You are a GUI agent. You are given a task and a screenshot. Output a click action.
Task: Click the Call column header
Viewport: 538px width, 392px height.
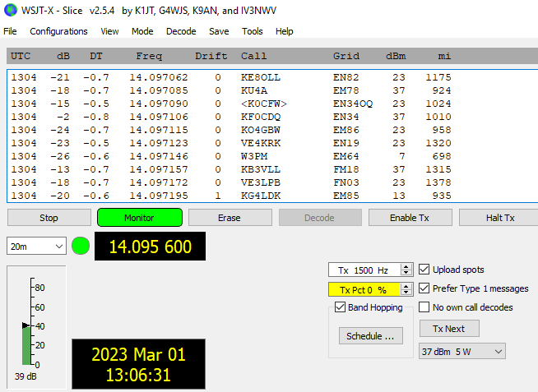pyautogui.click(x=253, y=56)
